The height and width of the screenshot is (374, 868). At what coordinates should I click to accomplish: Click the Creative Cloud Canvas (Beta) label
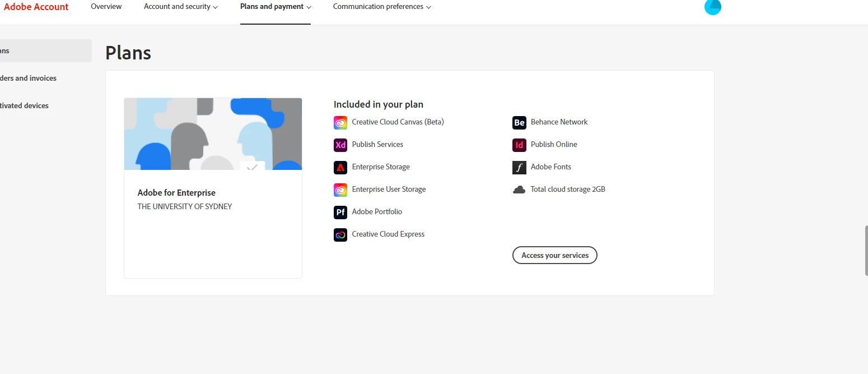tap(398, 122)
